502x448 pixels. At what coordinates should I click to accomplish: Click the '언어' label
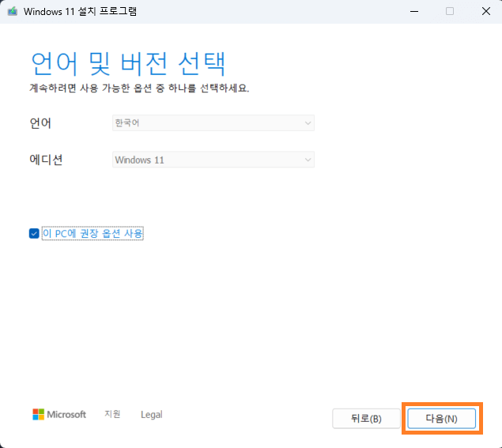[40, 123]
